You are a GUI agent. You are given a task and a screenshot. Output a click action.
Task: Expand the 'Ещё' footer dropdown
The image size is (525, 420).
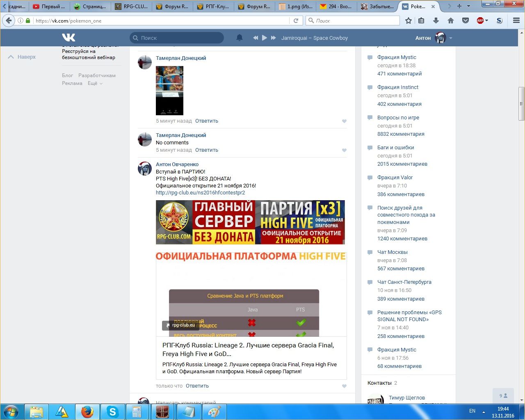tap(95, 83)
